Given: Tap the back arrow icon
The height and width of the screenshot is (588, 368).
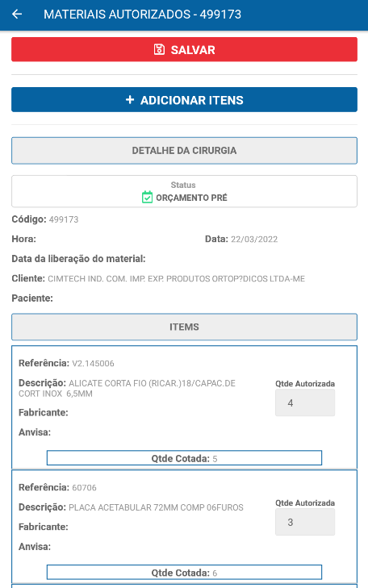Looking at the screenshot, I should click(17, 15).
